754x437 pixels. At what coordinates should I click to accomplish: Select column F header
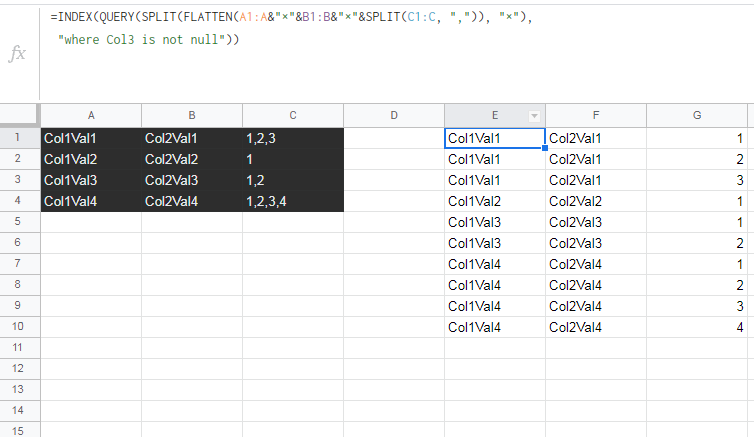(x=596, y=115)
